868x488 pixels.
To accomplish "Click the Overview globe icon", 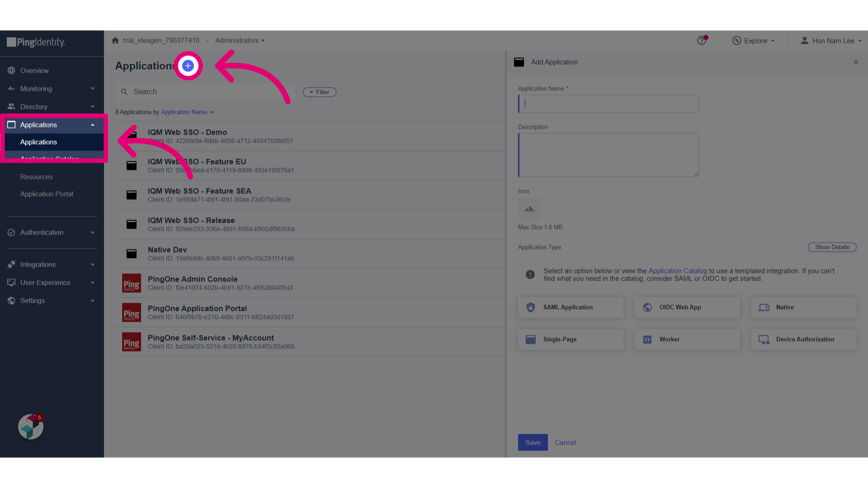I will (11, 70).
